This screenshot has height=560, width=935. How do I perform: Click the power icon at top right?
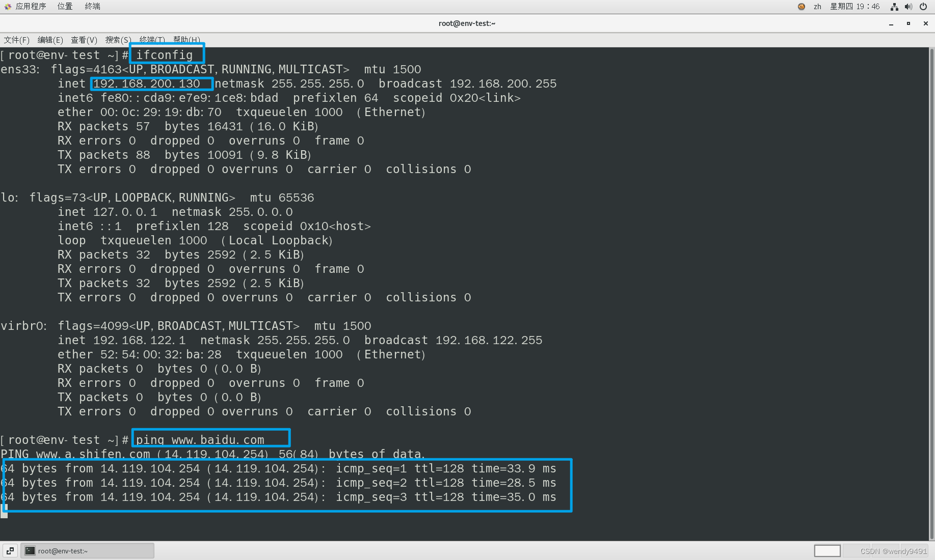tap(923, 6)
